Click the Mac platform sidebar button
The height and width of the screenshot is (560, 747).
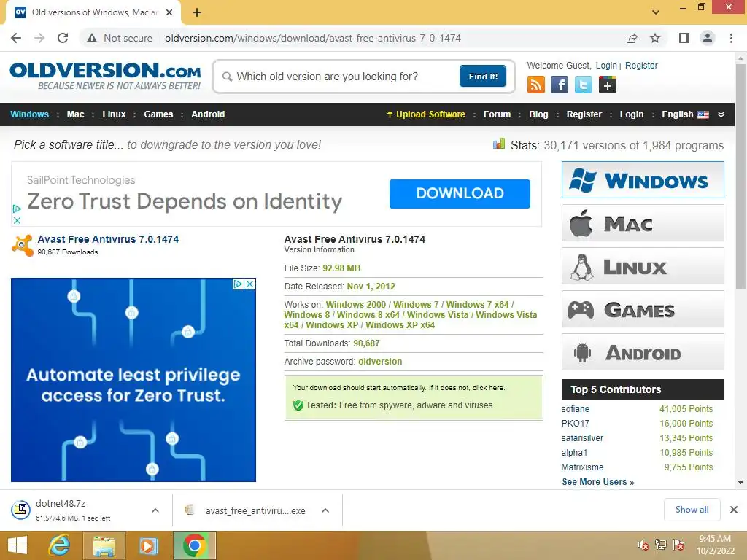point(643,223)
